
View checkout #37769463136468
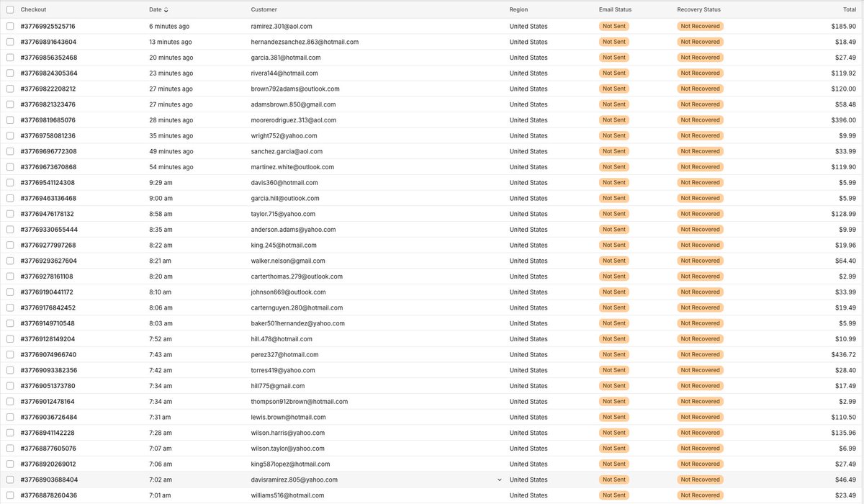click(x=49, y=198)
